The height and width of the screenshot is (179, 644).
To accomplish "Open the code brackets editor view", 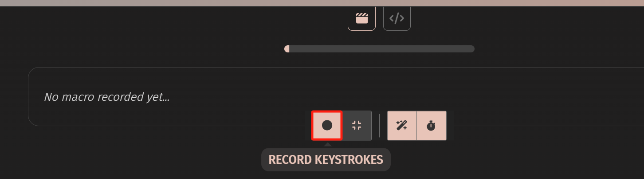I will coord(397,17).
